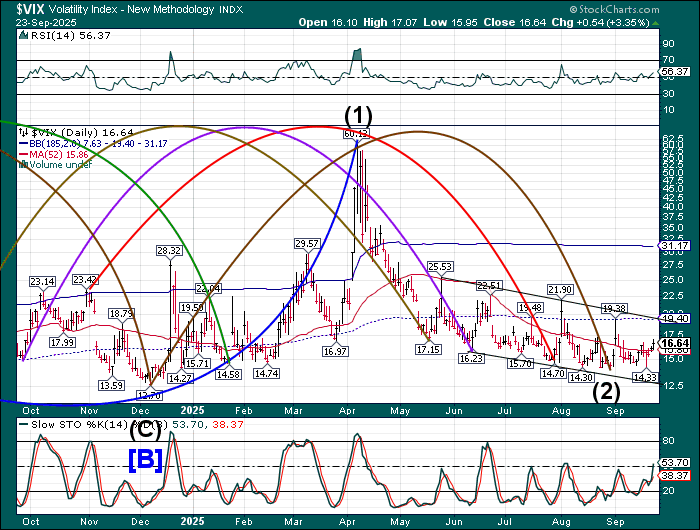Screen dimensions: 700x530
Task: Click the 16.64 last price tag
Action: (677, 343)
